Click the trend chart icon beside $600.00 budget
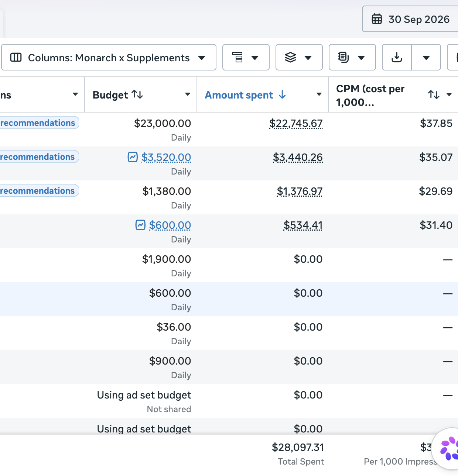458x476 pixels. pos(140,225)
